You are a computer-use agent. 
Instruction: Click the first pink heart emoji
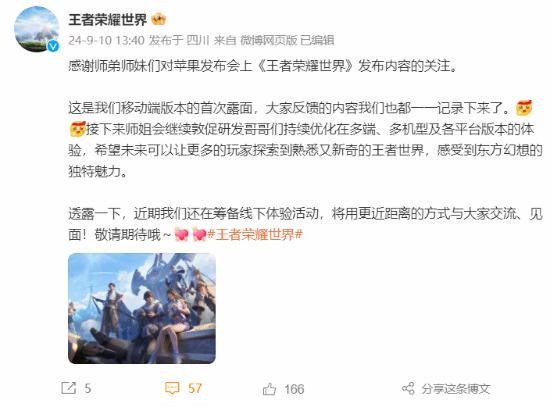pos(181,234)
